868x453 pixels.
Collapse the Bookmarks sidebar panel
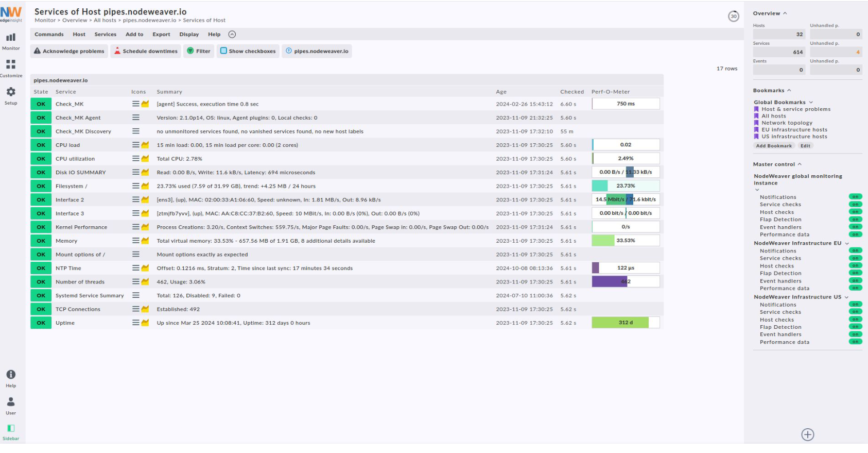(789, 90)
